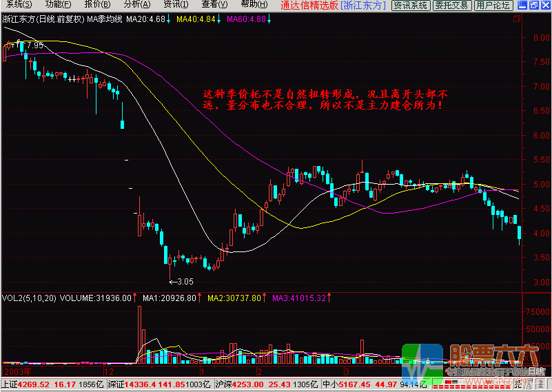Open the 用户论坛 button

(x=493, y=6)
